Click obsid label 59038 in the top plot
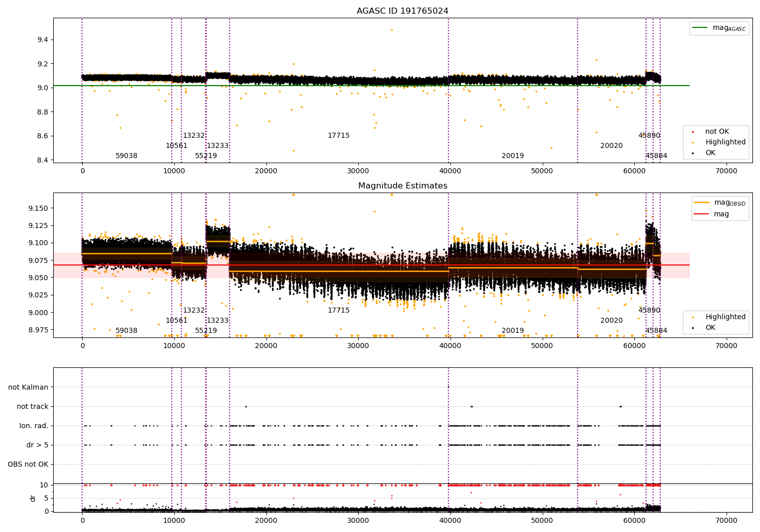Screen dimensions: 760x532 (x=126, y=156)
